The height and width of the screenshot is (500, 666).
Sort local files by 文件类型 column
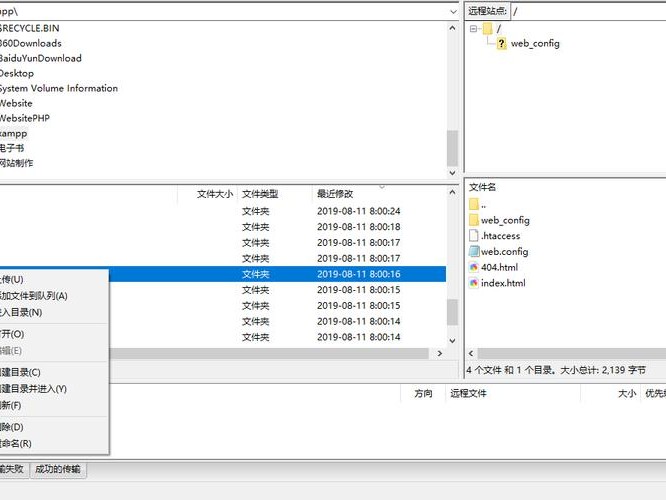[x=275, y=194]
